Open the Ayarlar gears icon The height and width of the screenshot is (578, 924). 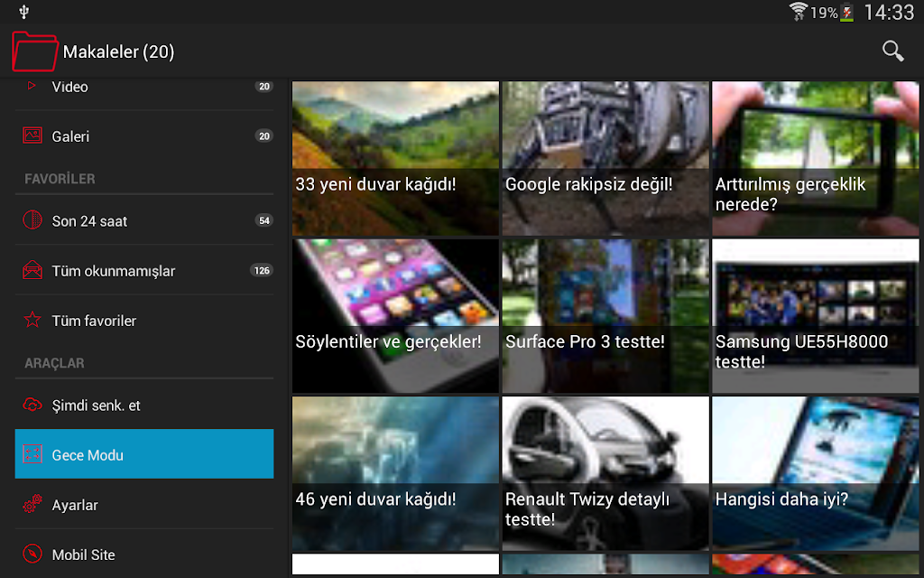click(32, 504)
